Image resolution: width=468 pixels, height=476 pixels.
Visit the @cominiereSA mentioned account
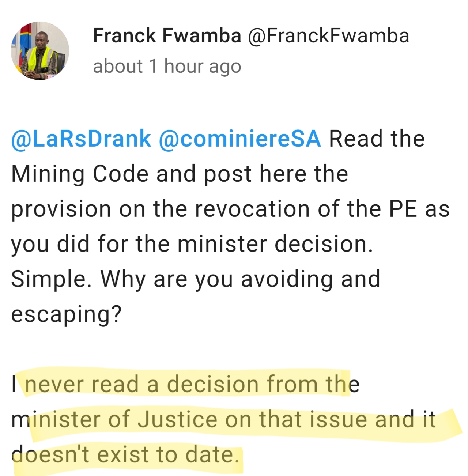point(239,139)
